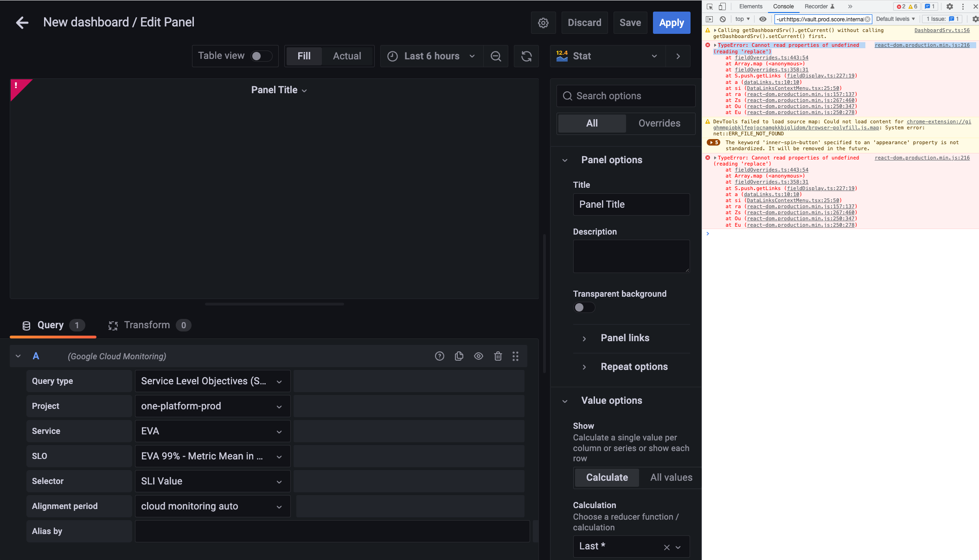Click DevTools live expression eye icon
This screenshot has width=979, height=560.
click(x=762, y=19)
